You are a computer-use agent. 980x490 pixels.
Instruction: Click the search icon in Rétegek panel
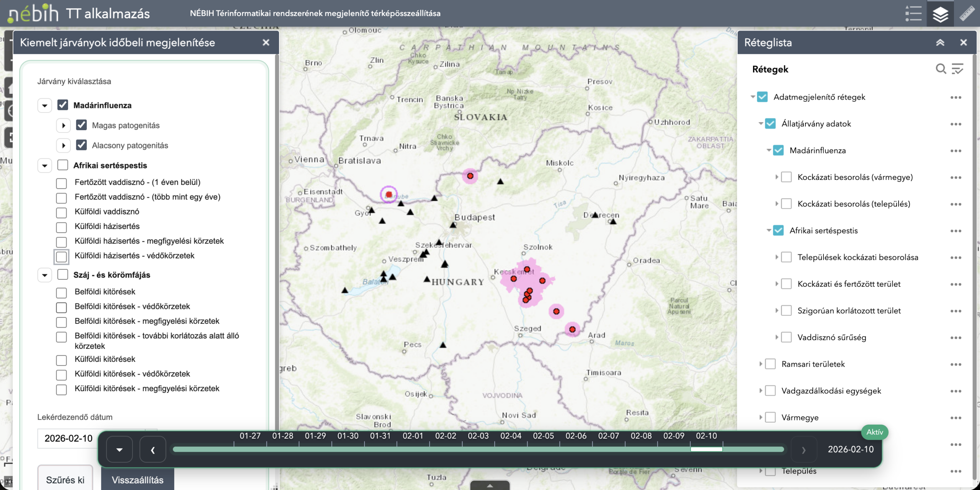(x=941, y=69)
